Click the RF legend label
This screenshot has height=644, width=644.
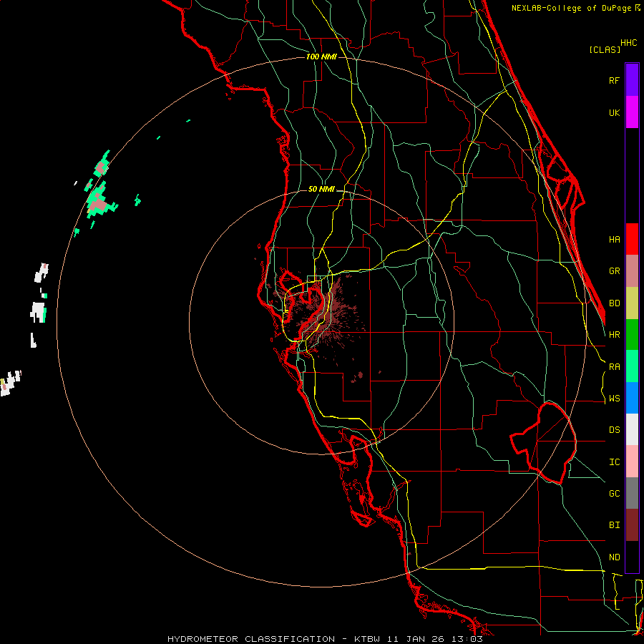[614, 80]
